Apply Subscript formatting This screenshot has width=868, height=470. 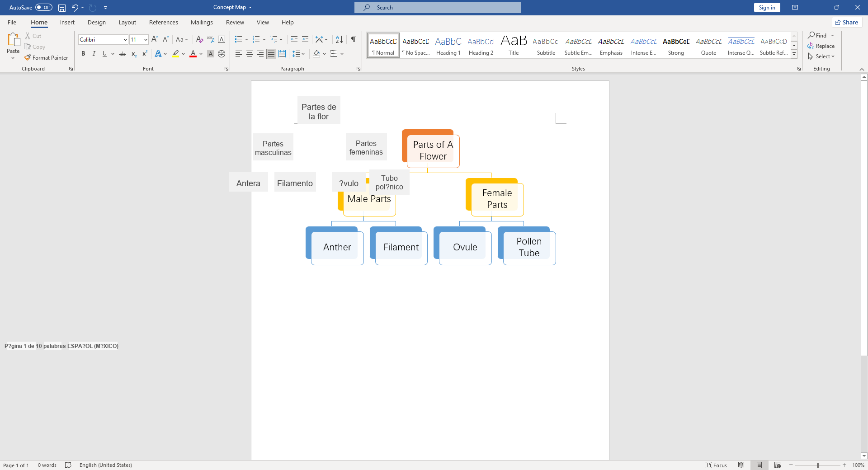click(134, 54)
